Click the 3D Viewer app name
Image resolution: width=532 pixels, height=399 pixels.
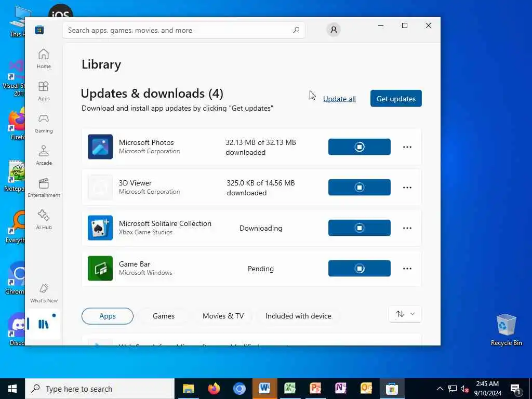point(135,183)
